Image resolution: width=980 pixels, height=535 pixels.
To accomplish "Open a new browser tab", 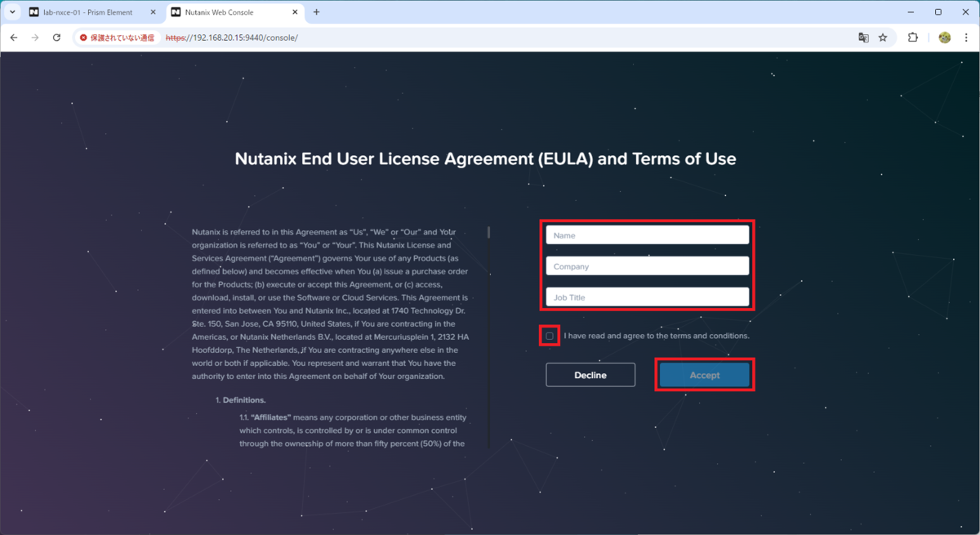I will coord(317,12).
